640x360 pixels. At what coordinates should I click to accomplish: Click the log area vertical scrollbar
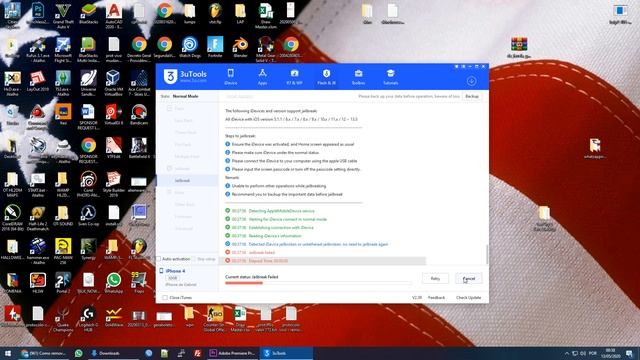487,254
